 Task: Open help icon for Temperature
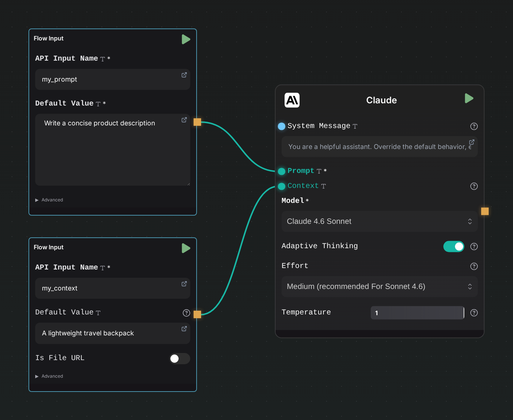(474, 313)
